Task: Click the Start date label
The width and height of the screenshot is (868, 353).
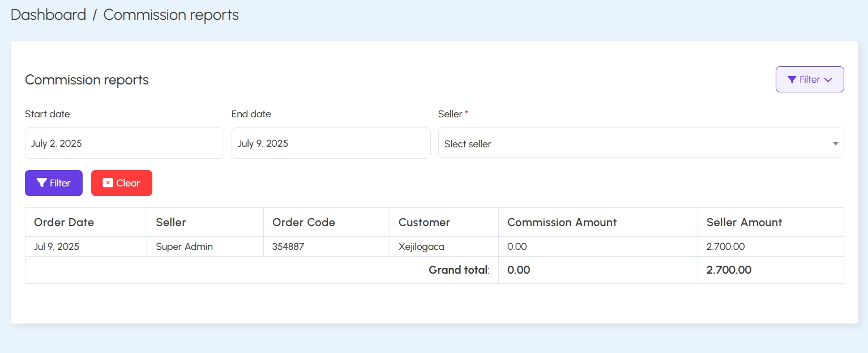Action: pos(48,114)
